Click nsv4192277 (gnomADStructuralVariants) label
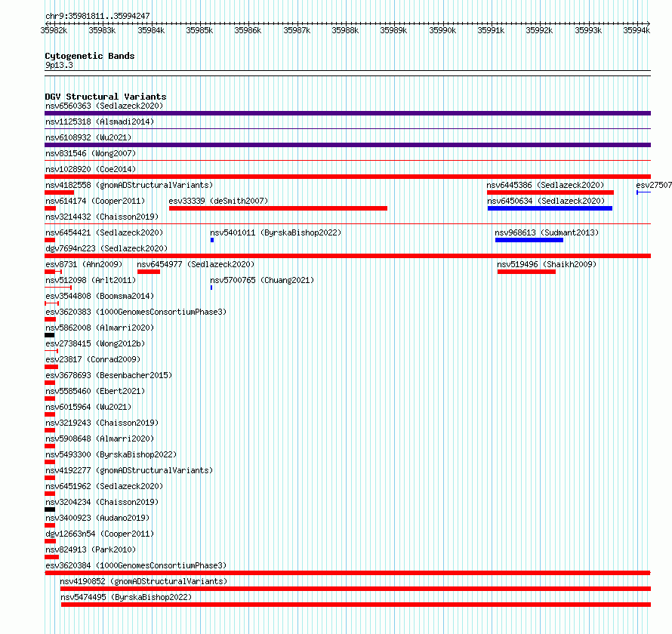This screenshot has width=672, height=634. 129,470
